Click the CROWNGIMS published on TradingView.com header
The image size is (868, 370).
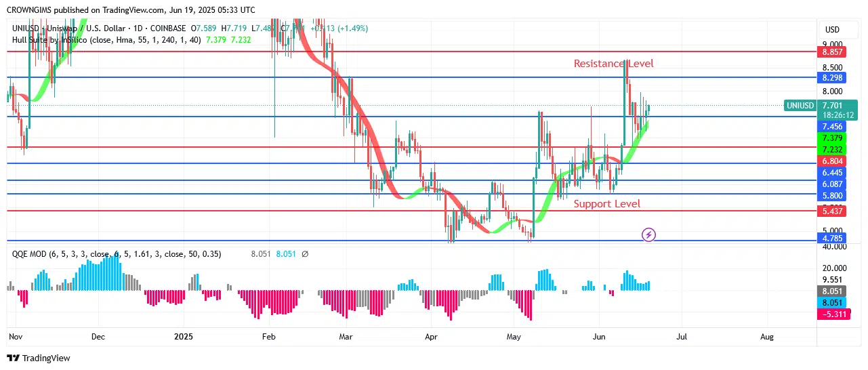pyautogui.click(x=131, y=10)
